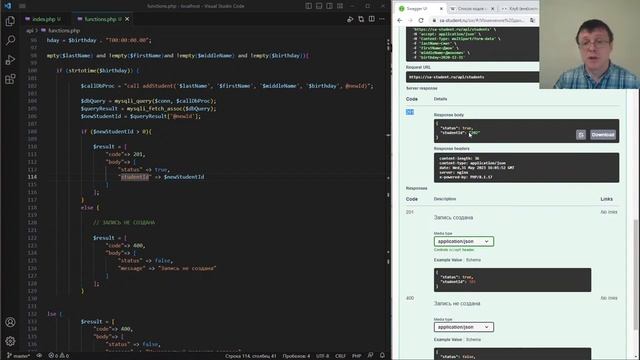Click the Open Changes icon in the editor toolbar
Screen dimensions: 640x360
point(361,19)
